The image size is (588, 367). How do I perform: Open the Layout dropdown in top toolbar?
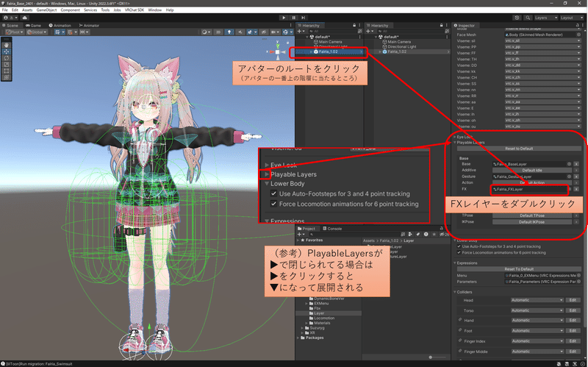572,18
